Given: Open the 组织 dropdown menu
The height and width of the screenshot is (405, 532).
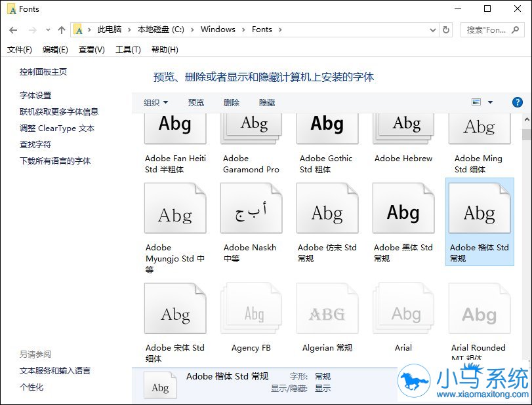Looking at the screenshot, I should point(155,102).
